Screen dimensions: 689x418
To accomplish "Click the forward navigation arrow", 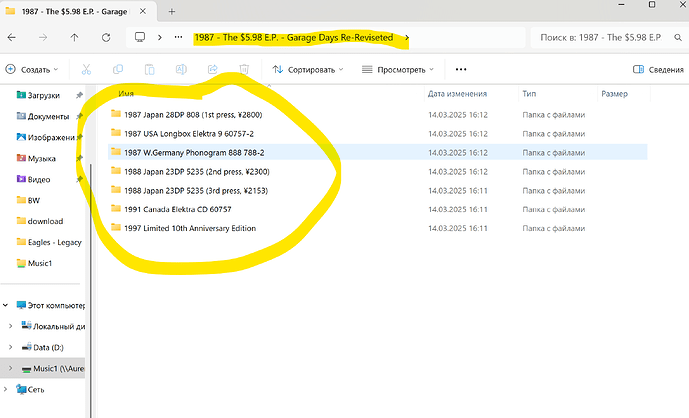I will [x=43, y=38].
